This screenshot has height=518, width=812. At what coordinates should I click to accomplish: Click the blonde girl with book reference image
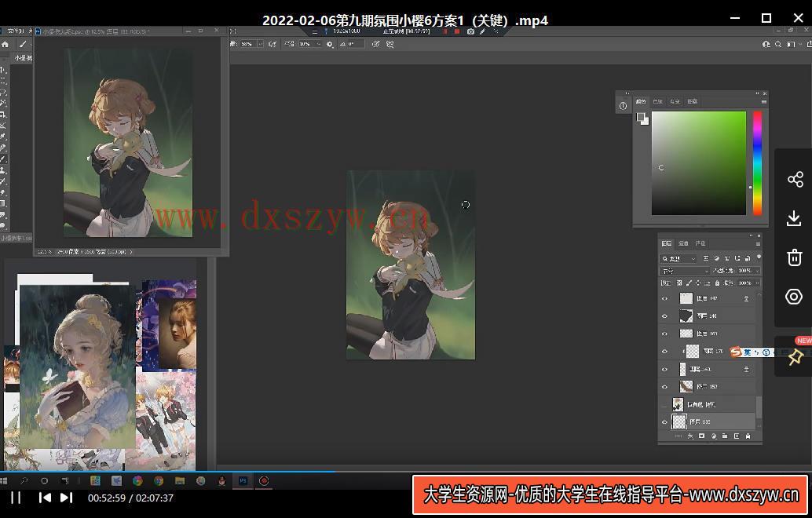78,366
